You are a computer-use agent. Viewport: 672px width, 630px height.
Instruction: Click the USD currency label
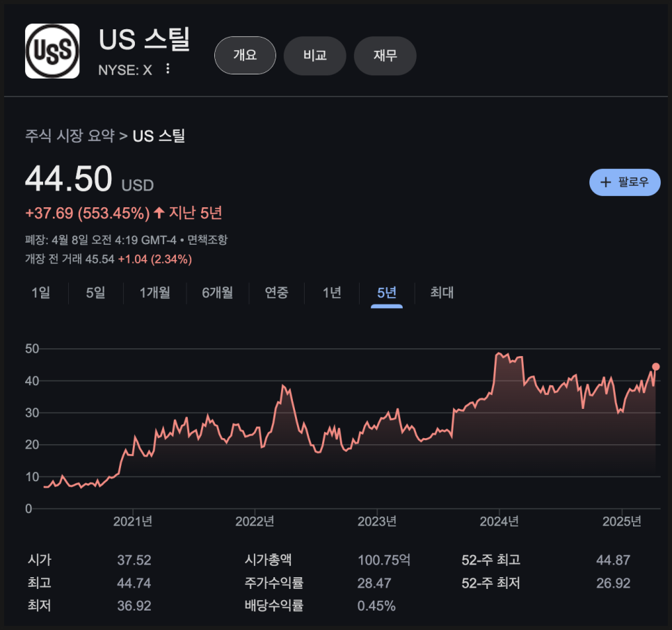(x=138, y=186)
